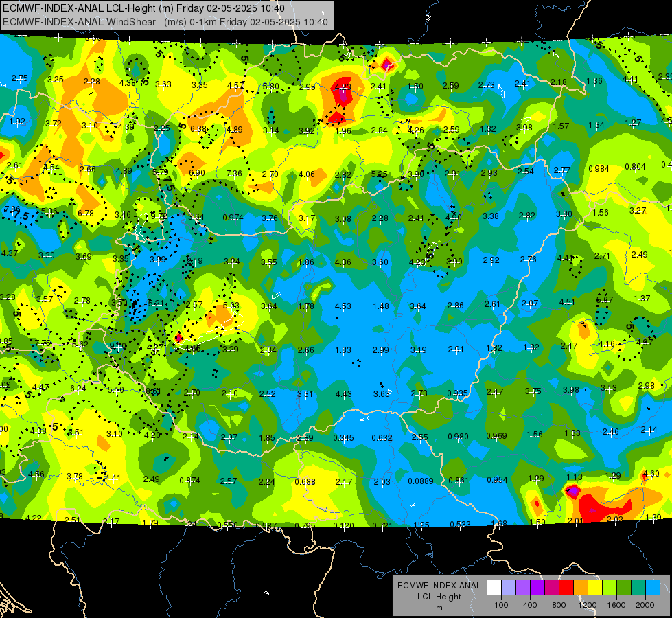Click the map value 0.980

pos(458,437)
